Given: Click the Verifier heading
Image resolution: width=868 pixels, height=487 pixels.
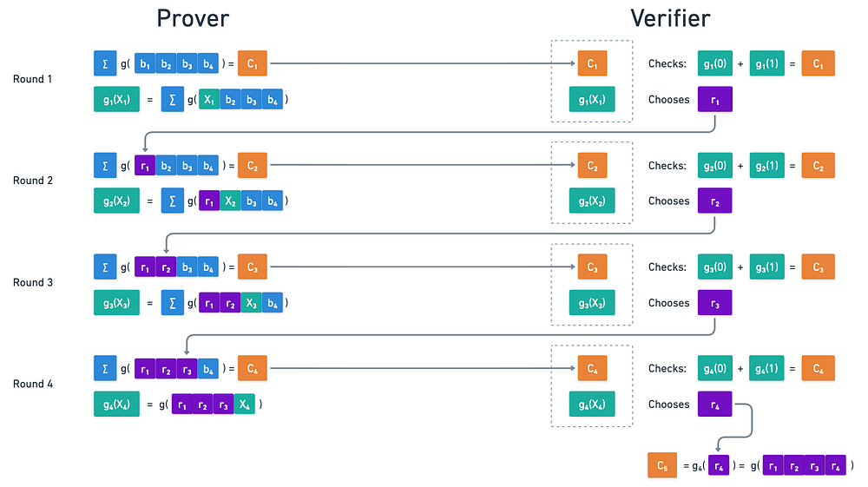Looking at the screenshot, I should click(x=671, y=20).
